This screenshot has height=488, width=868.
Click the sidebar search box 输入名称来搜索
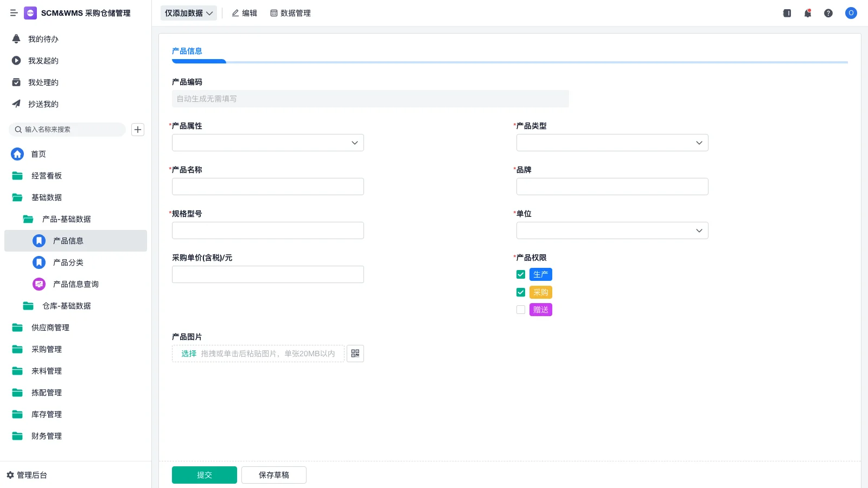coord(67,130)
